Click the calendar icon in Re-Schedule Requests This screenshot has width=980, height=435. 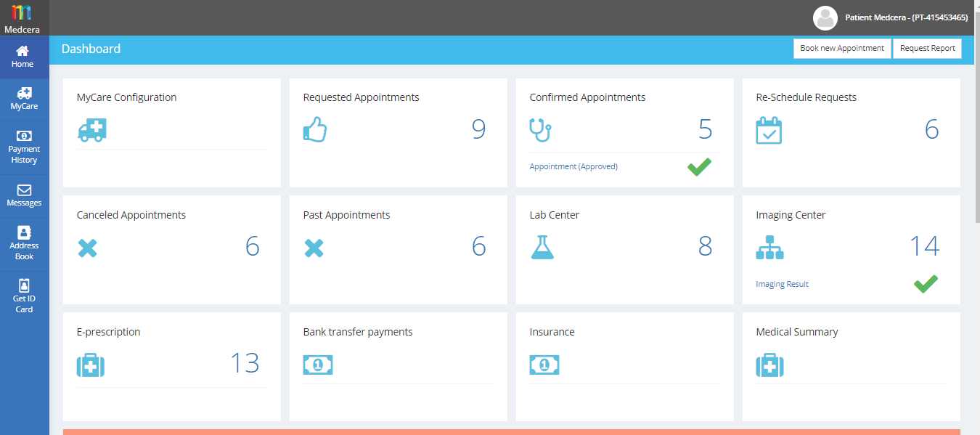[769, 131]
